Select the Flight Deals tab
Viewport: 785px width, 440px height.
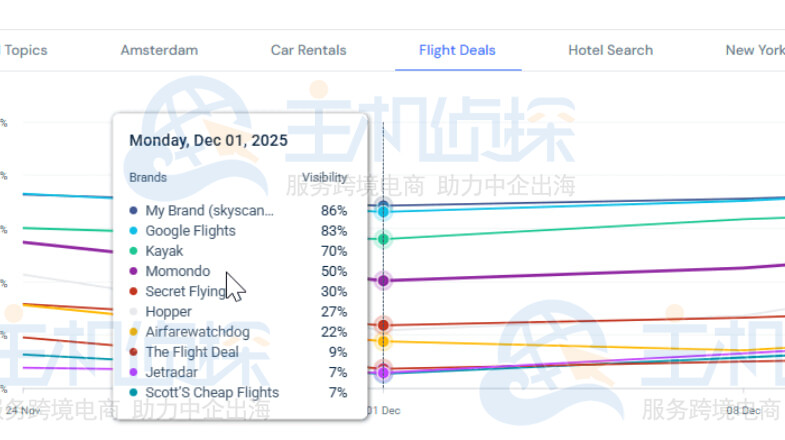457,50
